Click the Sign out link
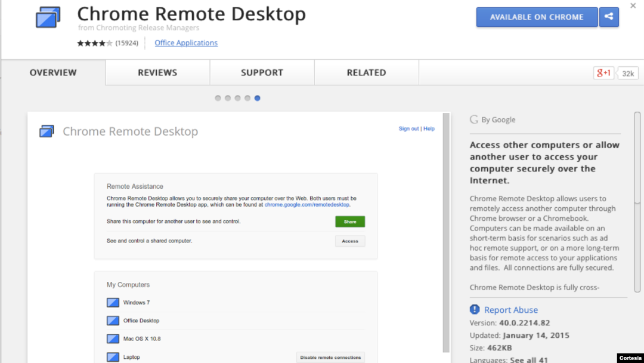644x363 pixels. pyautogui.click(x=408, y=129)
